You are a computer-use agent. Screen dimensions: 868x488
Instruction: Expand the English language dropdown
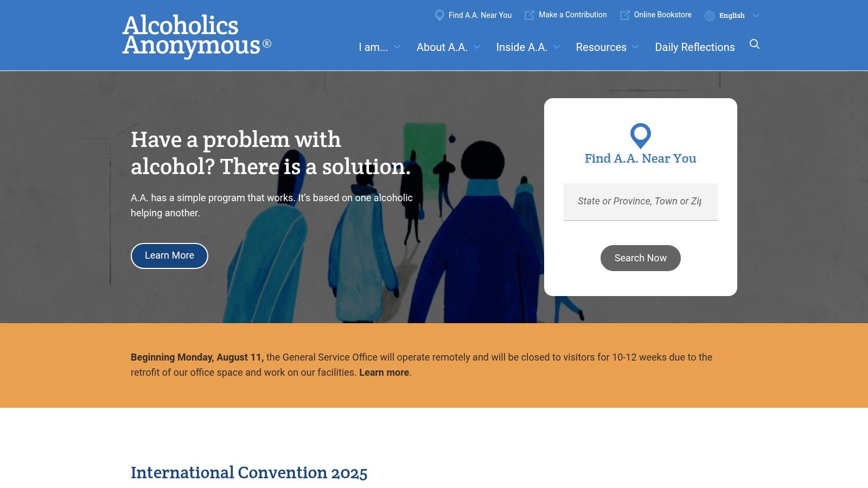[x=756, y=16]
